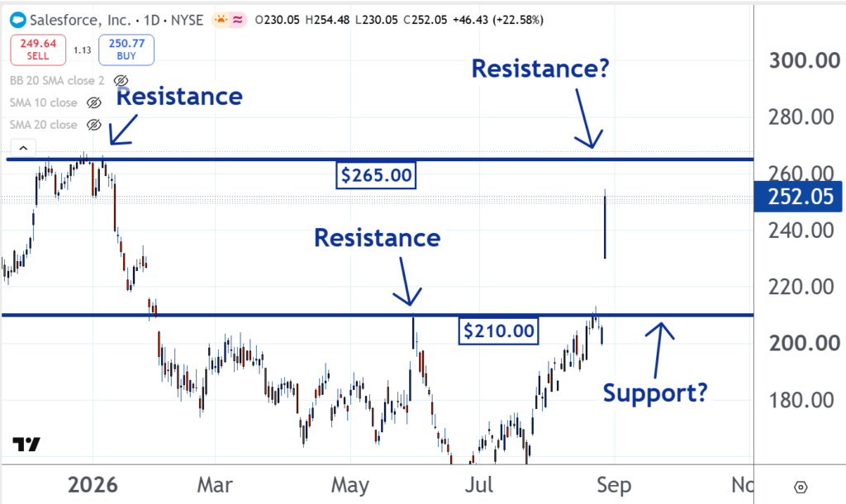
Task: Open chart settings gear icon
Action: click(801, 487)
